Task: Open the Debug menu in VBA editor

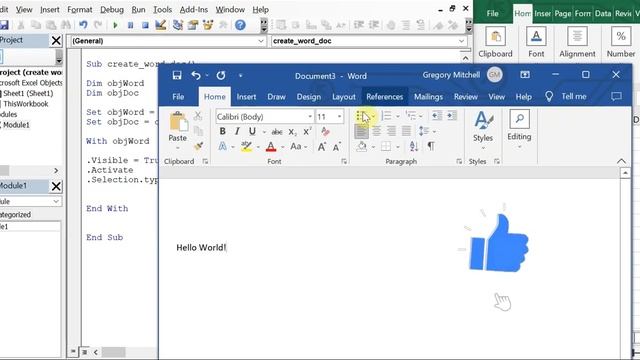Action: (112, 9)
